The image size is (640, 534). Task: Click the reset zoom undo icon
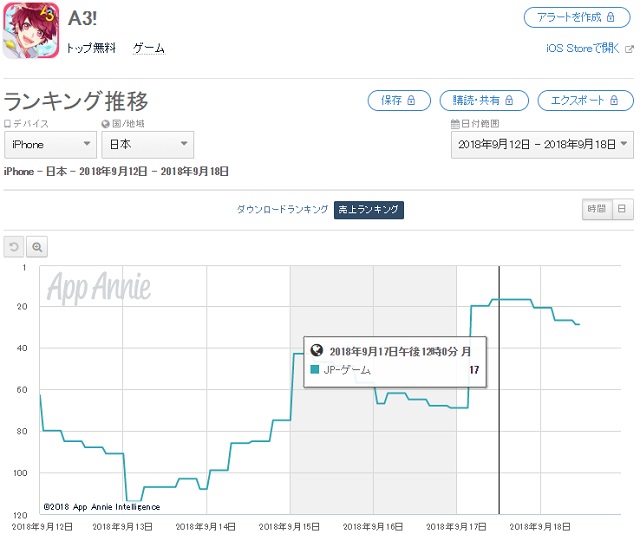[14, 247]
